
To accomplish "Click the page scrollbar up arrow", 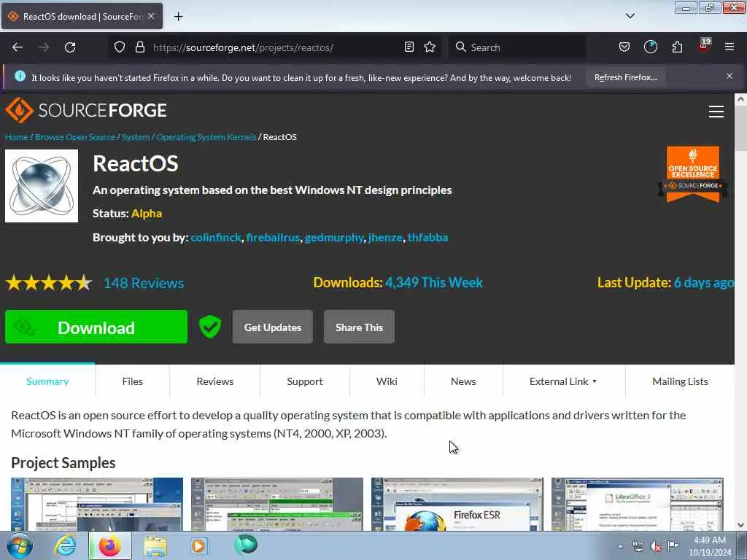I will click(740, 99).
